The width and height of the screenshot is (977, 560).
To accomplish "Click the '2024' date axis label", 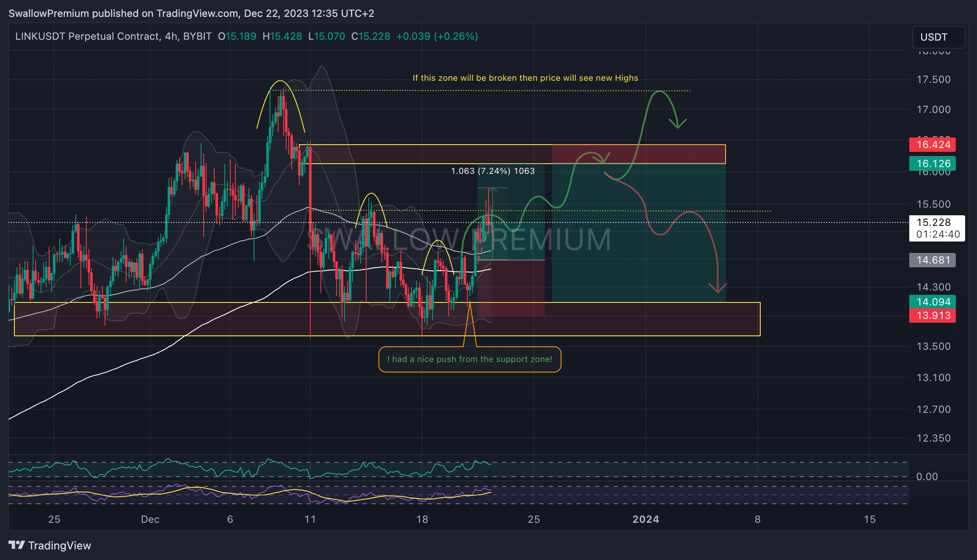I will click(646, 519).
